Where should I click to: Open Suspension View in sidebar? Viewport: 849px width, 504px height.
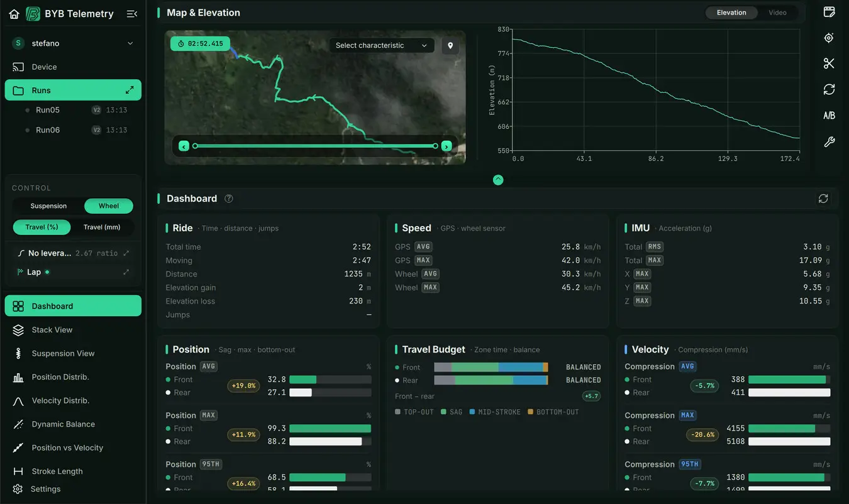click(73, 353)
